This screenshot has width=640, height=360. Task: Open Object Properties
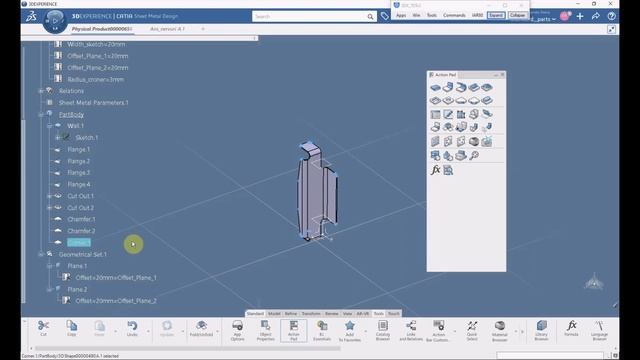[265, 330]
